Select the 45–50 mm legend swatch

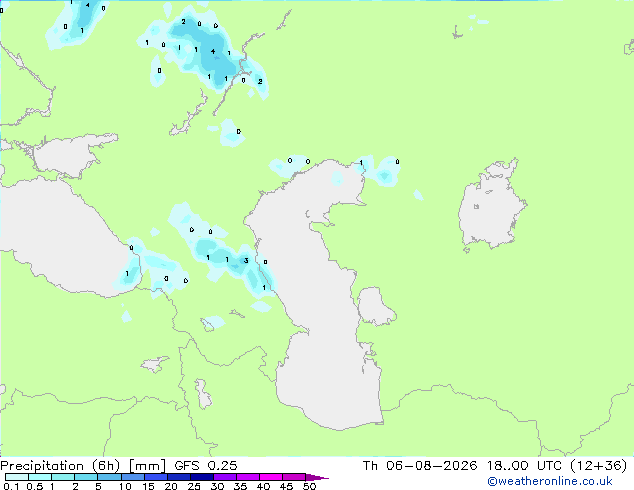click(294, 477)
